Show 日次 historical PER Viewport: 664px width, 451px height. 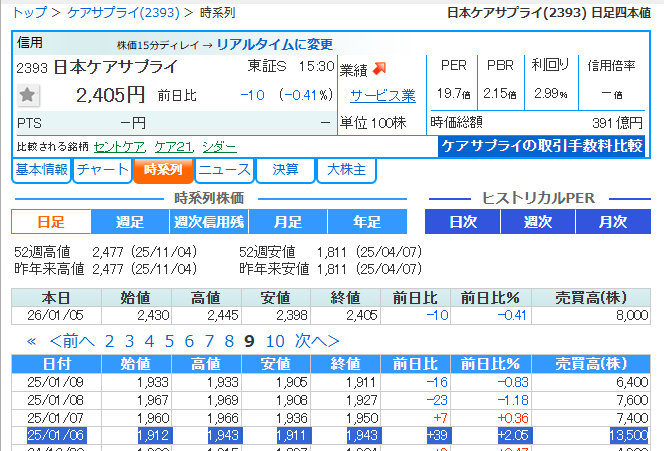[x=462, y=221]
